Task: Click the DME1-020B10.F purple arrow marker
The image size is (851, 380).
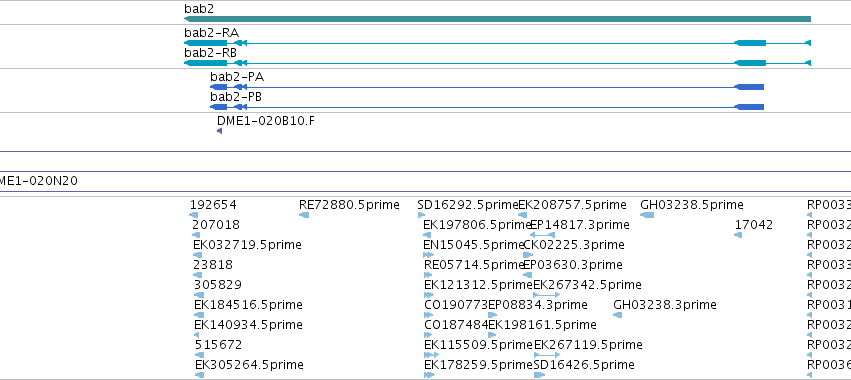Action: click(x=219, y=131)
